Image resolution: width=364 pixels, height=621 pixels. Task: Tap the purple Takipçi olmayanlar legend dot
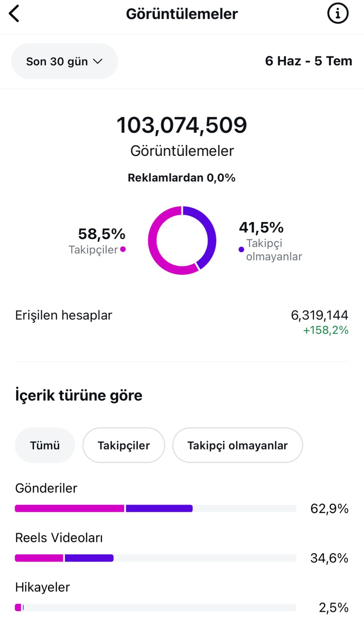[x=241, y=250]
